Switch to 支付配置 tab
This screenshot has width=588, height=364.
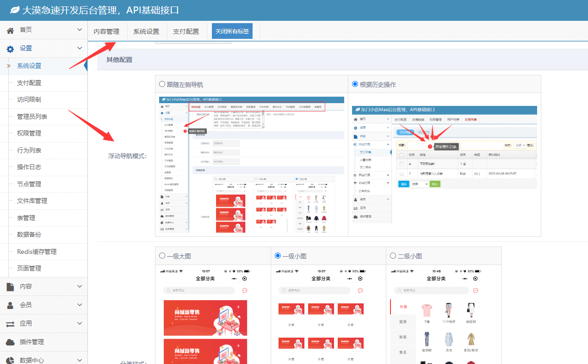tap(186, 31)
